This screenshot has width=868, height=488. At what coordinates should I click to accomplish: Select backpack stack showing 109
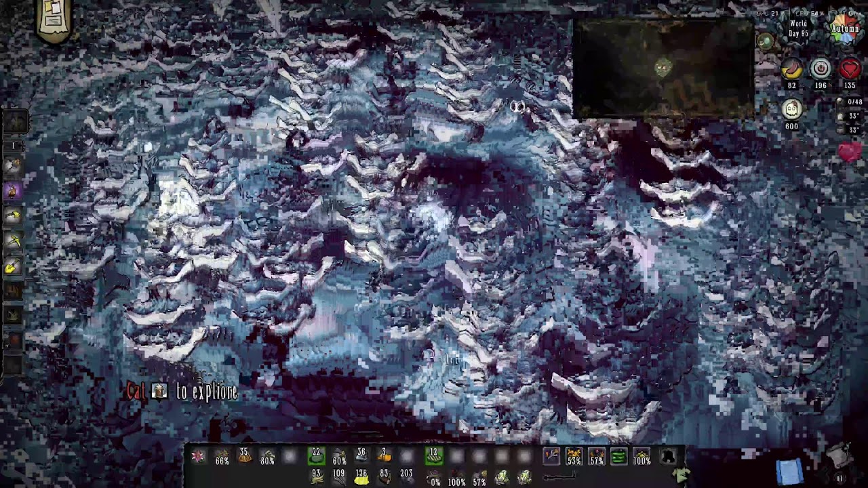[x=338, y=476]
